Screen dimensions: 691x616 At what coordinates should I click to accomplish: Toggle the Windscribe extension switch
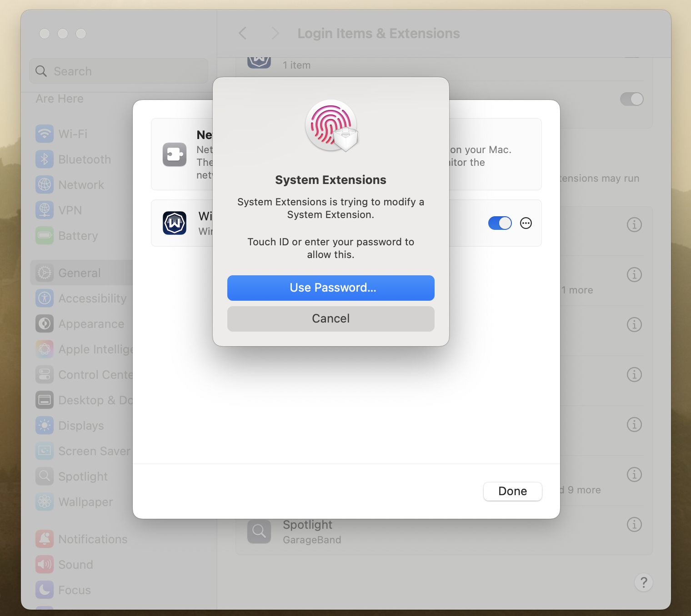(x=500, y=223)
